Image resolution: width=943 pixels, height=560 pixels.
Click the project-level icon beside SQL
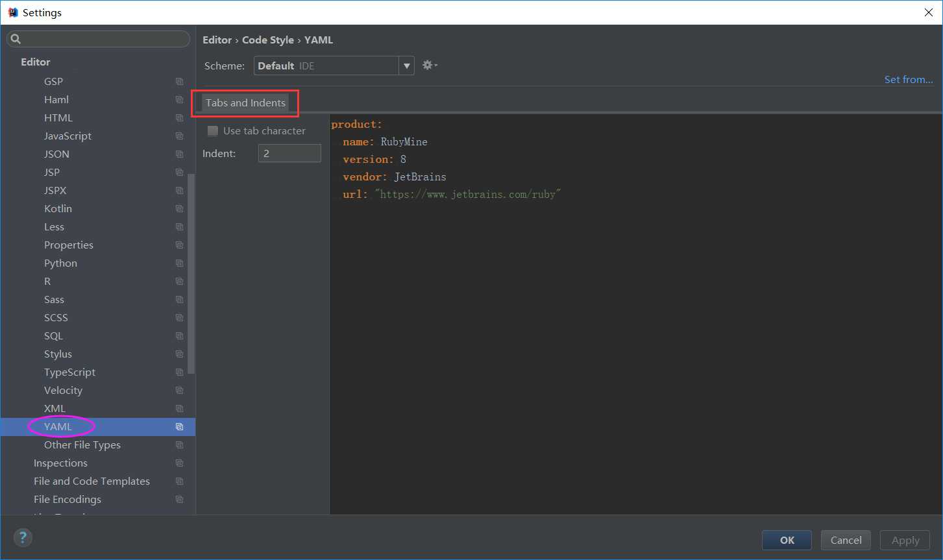(179, 336)
